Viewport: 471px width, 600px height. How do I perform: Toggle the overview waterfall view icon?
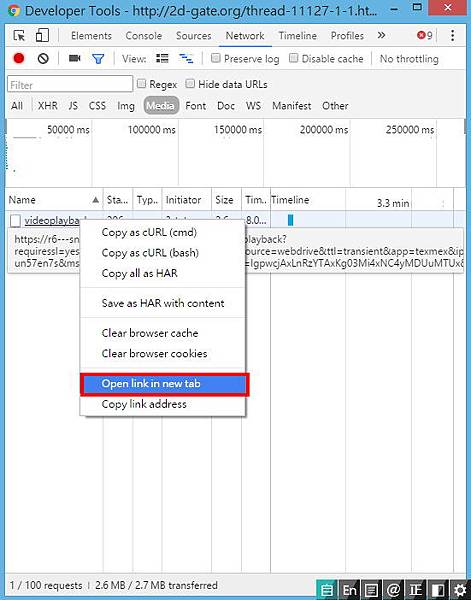[186, 58]
